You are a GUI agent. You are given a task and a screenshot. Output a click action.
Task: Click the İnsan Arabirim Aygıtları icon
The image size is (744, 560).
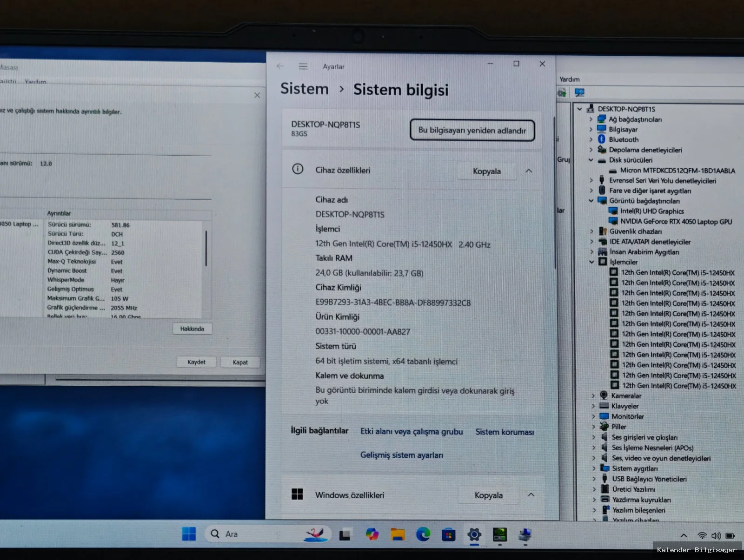pos(603,251)
